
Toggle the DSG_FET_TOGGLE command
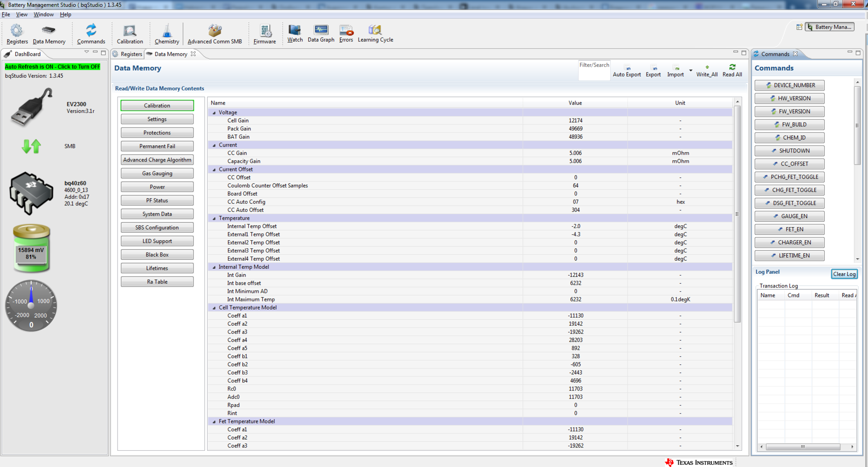[789, 203]
